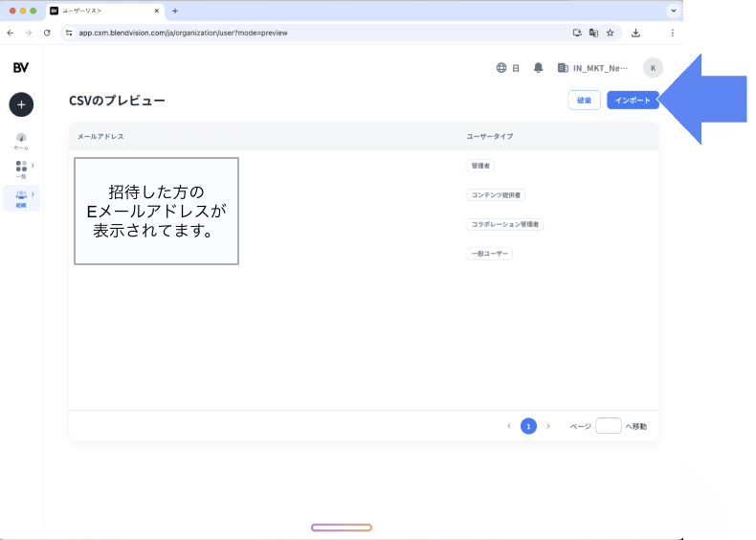Expand the 組織 sidebar chevron
The image size is (756, 540).
[x=33, y=194]
